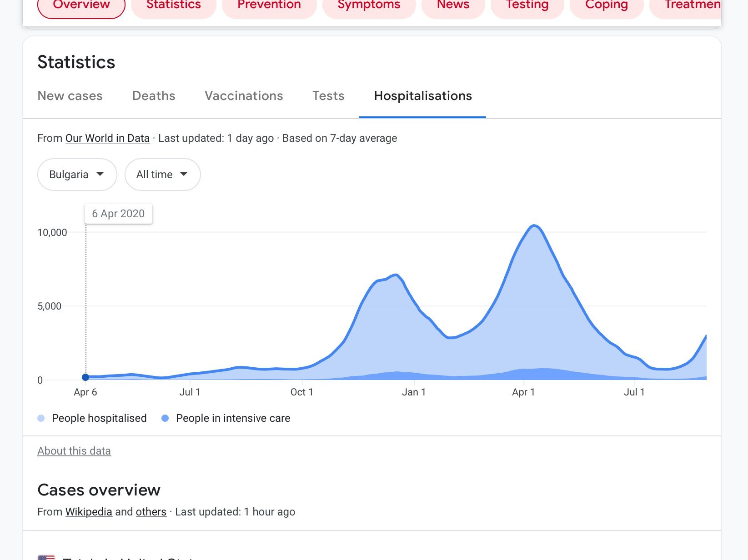
Task: Select the Hospitalisations tab
Action: click(x=422, y=96)
